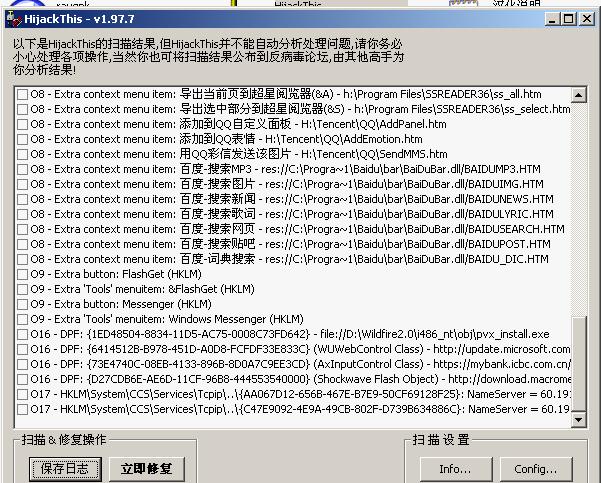Viewport: 601px width, 483px height.
Task: Tick checkbox for QQ AddPanel.htm entry
Action: [x=22, y=125]
